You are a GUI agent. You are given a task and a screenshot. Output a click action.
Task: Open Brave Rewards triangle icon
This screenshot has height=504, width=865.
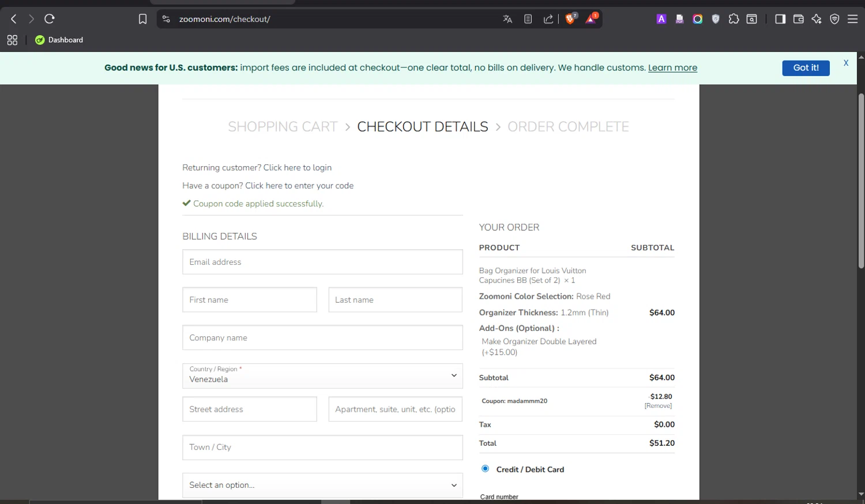[x=591, y=19]
